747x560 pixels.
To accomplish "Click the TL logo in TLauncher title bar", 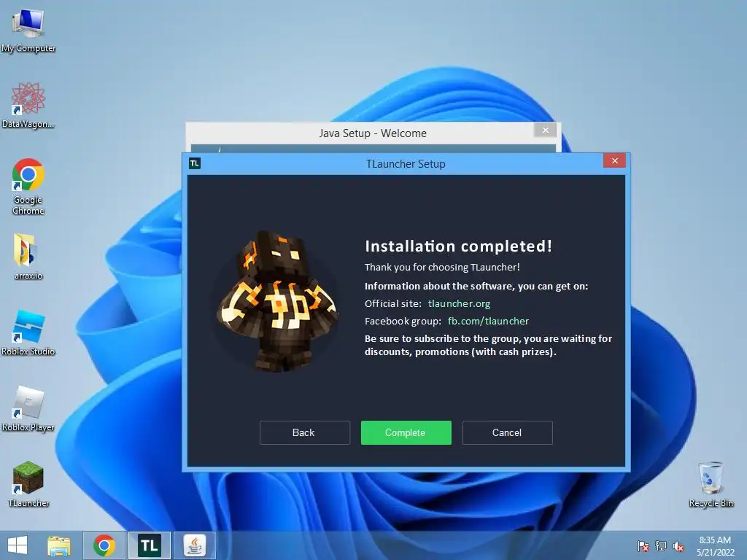I will 194,163.
